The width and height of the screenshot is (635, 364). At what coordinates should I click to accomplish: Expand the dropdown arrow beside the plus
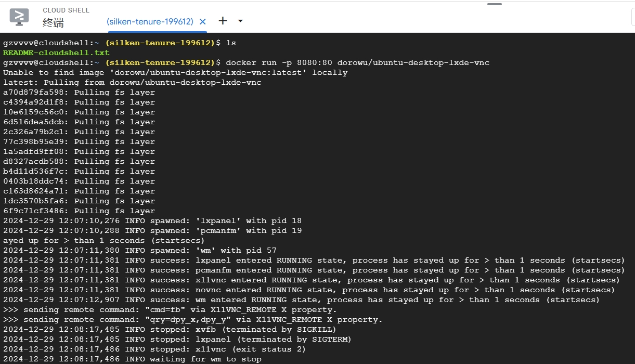pos(240,21)
